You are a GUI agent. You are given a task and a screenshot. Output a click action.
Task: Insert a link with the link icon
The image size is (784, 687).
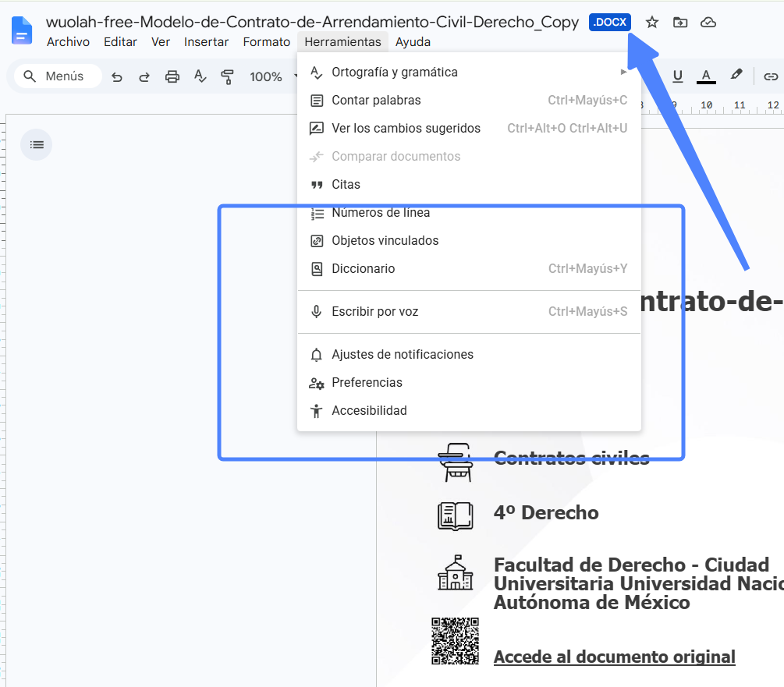pos(771,76)
